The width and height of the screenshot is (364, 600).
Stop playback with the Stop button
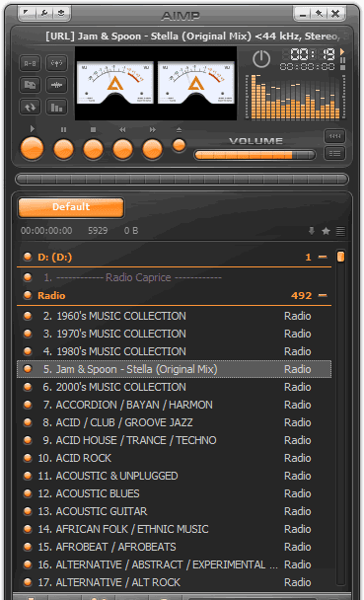(x=94, y=149)
